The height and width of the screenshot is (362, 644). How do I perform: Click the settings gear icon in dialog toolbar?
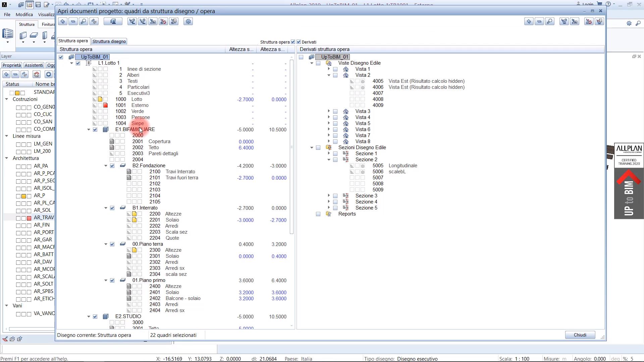point(188,21)
